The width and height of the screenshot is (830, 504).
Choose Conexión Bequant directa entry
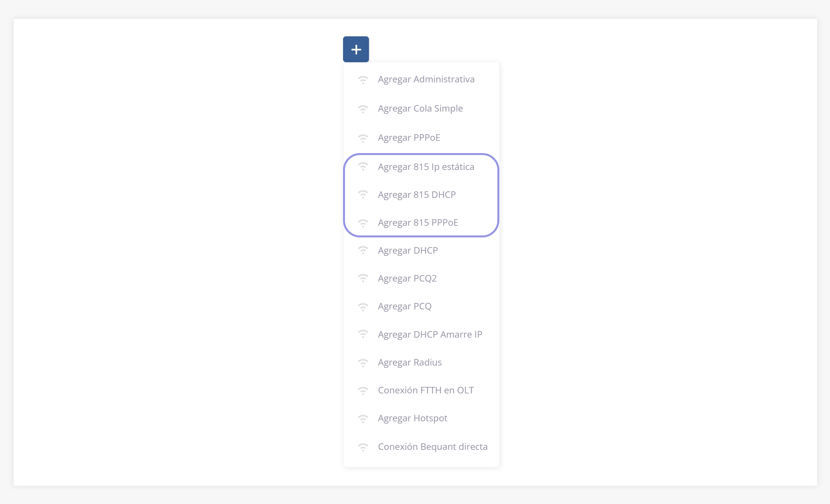point(433,447)
